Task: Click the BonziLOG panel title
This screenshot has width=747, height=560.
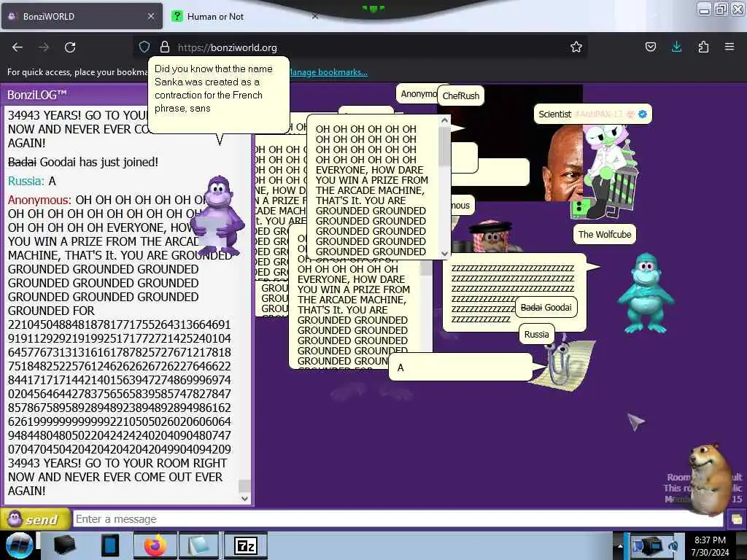Action: point(37,95)
